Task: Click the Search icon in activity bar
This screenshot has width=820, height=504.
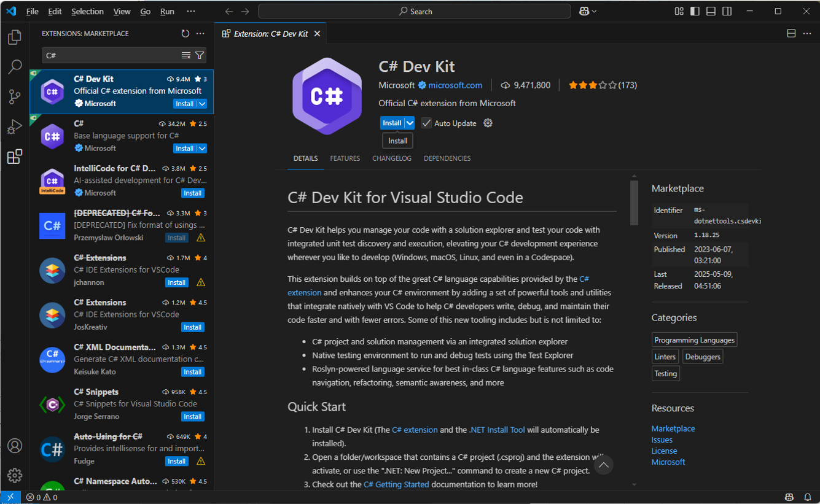Action: (15, 67)
